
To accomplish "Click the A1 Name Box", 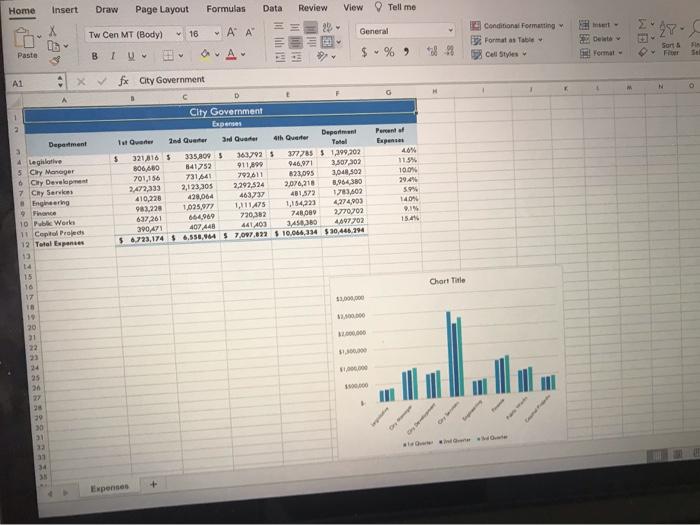I will pyautogui.click(x=35, y=83).
